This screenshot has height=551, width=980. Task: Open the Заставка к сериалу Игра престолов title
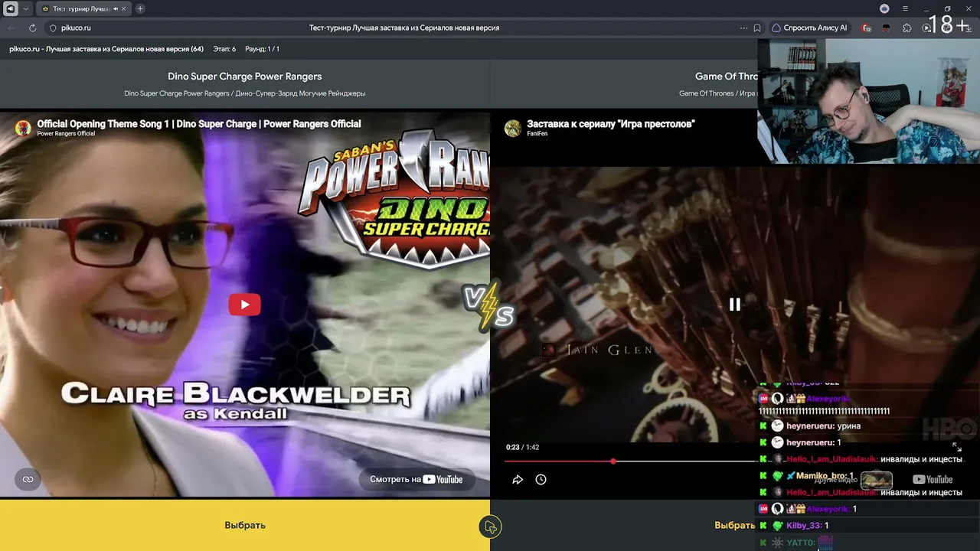click(x=611, y=124)
